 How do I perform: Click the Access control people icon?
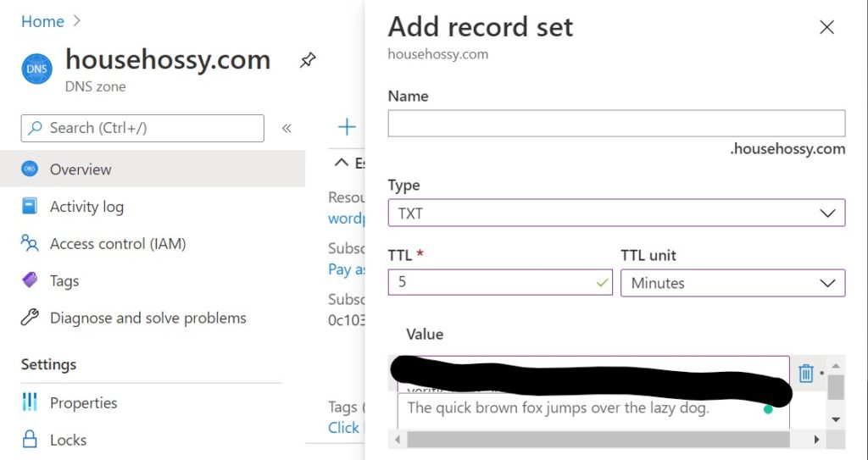(x=30, y=243)
